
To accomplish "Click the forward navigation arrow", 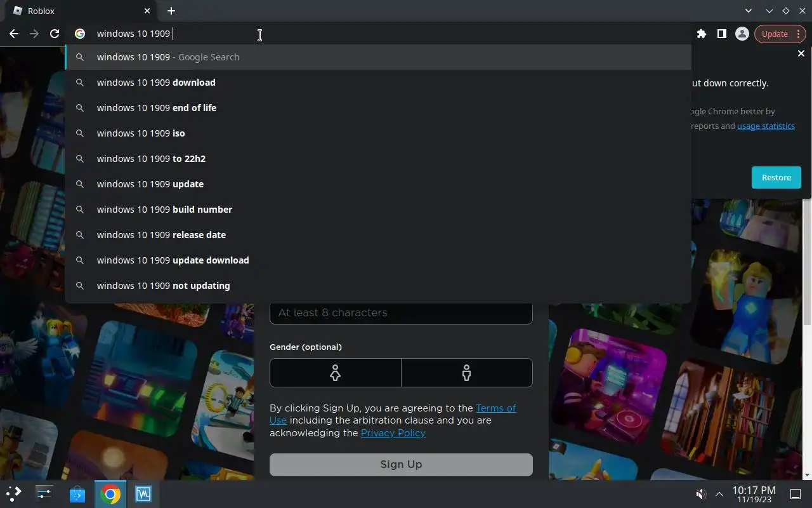I will [x=34, y=34].
